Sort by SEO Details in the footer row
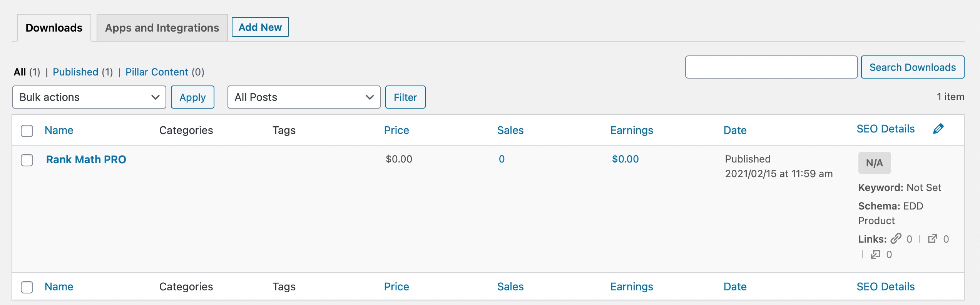980x305 pixels. point(886,287)
